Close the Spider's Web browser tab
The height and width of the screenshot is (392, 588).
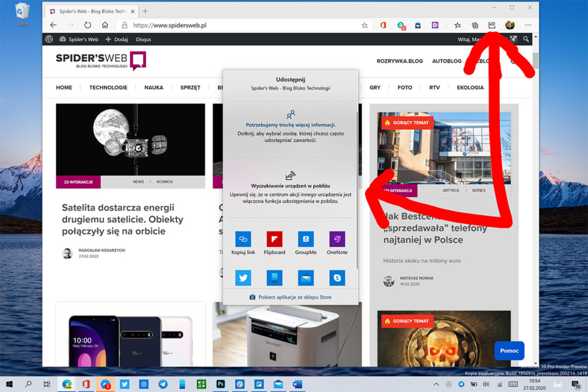[x=132, y=12]
